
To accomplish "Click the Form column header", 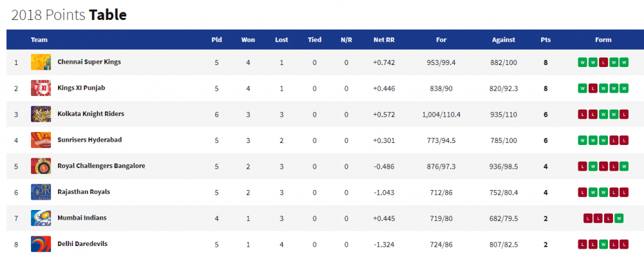I will [x=603, y=40].
